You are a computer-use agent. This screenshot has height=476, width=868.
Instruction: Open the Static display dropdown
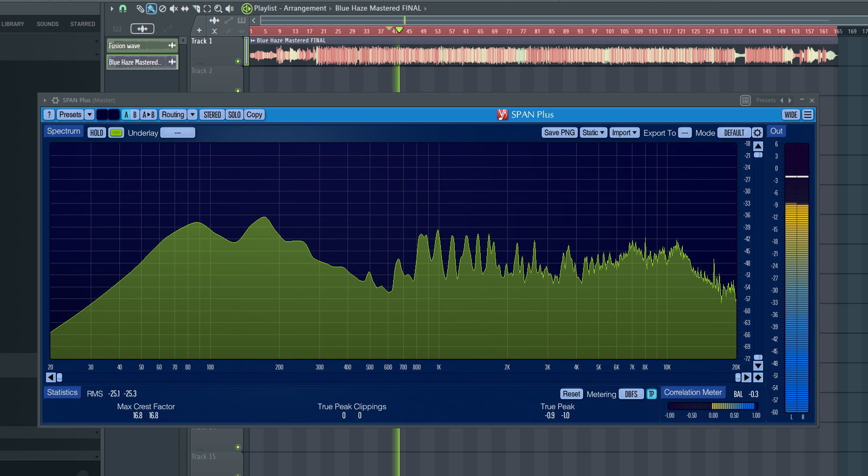click(593, 133)
